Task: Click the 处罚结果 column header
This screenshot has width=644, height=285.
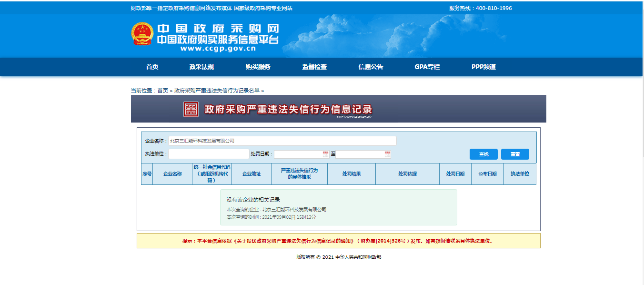Action: pos(351,174)
